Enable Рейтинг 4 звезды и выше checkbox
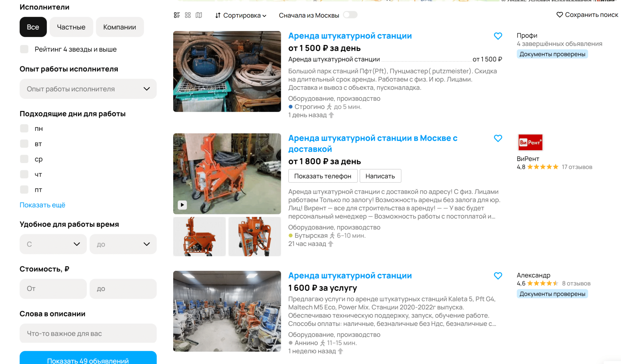The width and height of the screenshot is (621, 364). 24,49
